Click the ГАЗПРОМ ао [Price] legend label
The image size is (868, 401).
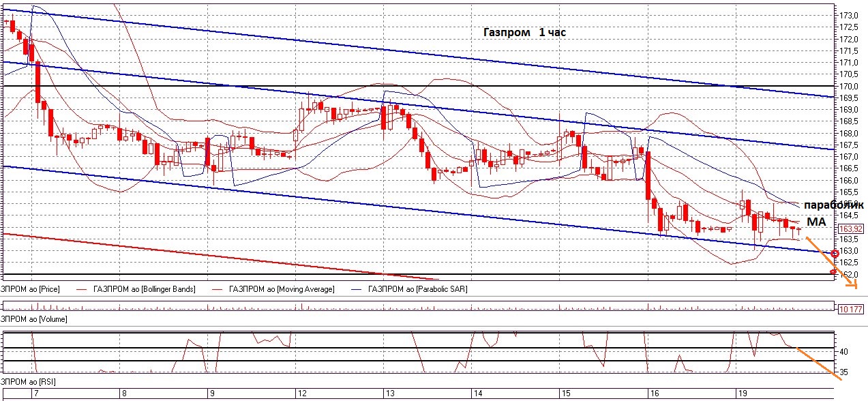30,290
